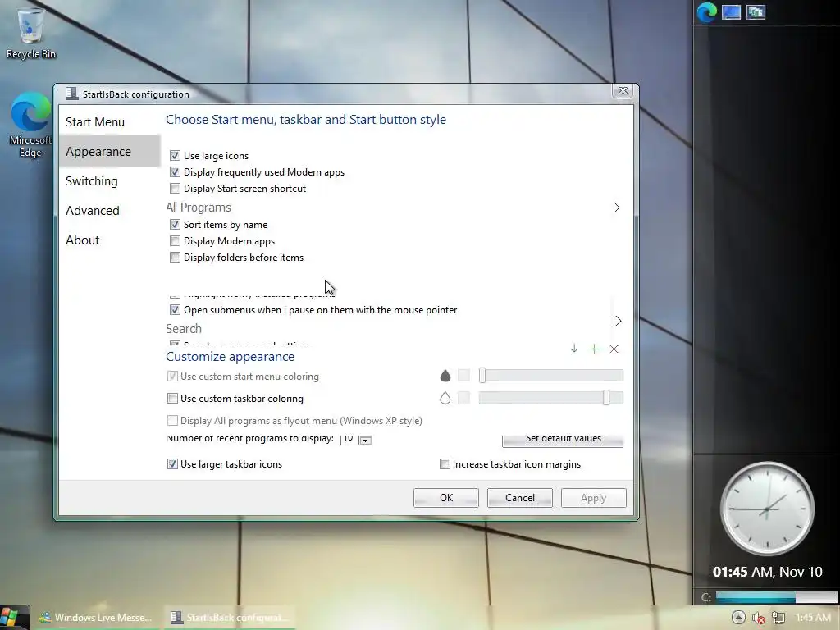The image size is (840, 630).
Task: Click the Windows Start button
Action: (x=11, y=617)
